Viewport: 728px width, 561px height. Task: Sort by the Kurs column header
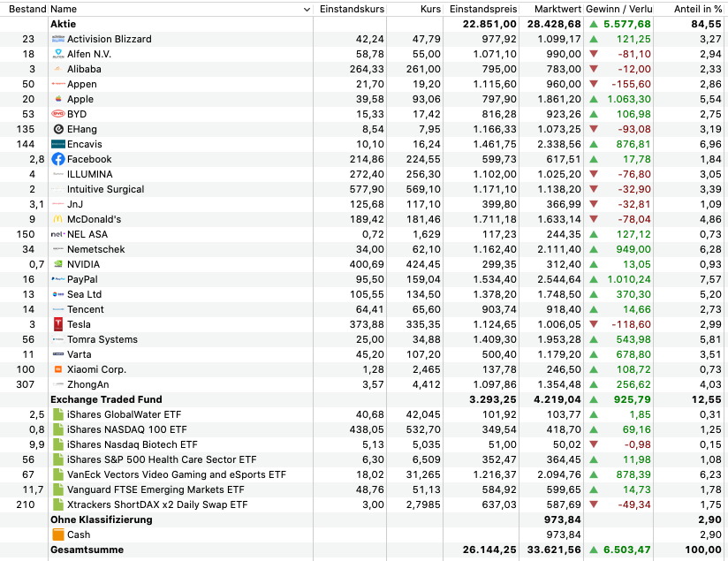coord(430,9)
